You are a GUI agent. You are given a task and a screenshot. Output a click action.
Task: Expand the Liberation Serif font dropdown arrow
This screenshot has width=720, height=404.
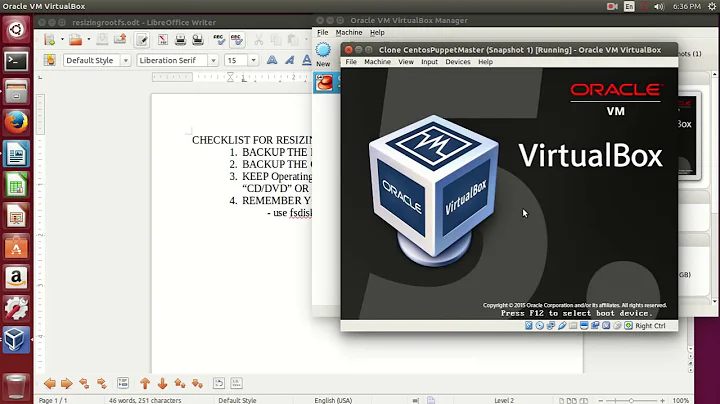[x=213, y=60]
